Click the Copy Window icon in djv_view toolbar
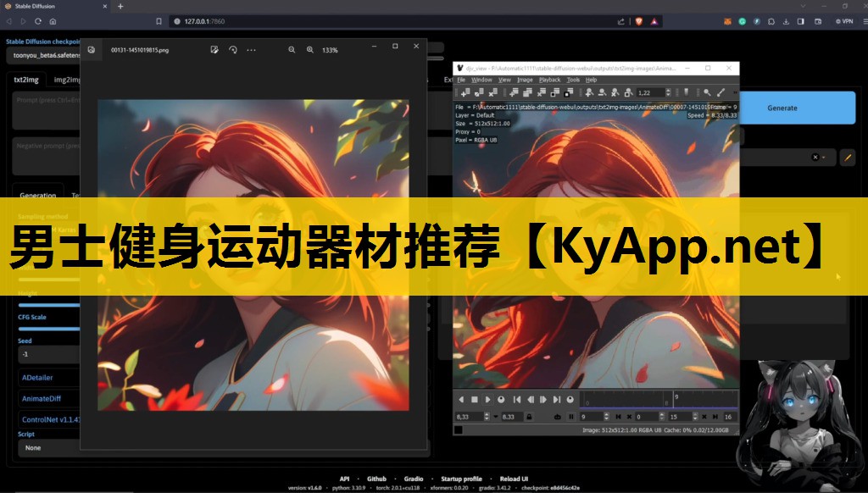Viewport: 868px width, 493px height. click(x=479, y=92)
